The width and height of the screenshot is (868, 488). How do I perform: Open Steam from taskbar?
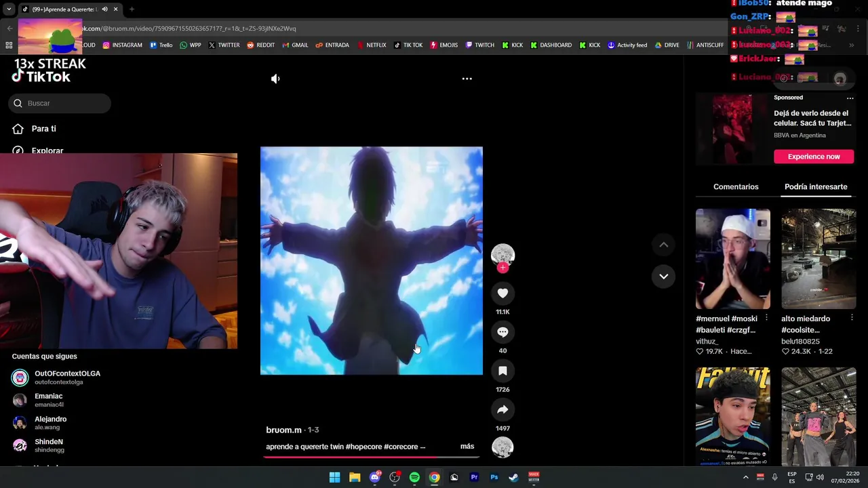point(513,477)
